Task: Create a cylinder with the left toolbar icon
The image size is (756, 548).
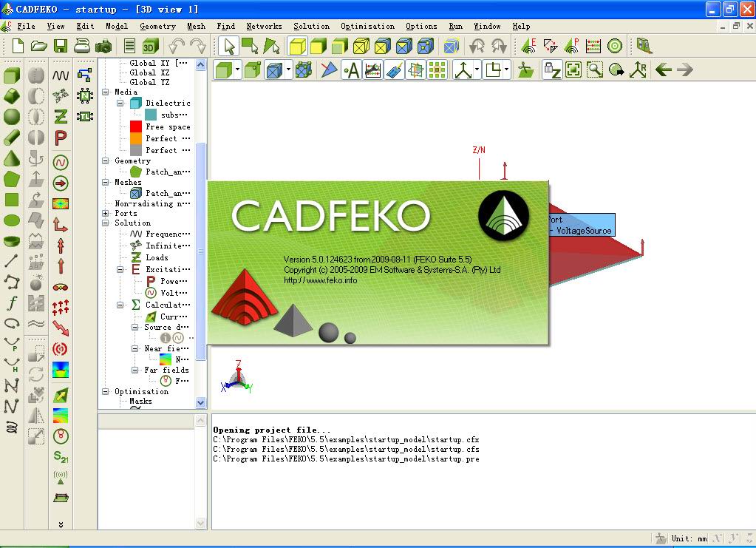Action: [12, 138]
